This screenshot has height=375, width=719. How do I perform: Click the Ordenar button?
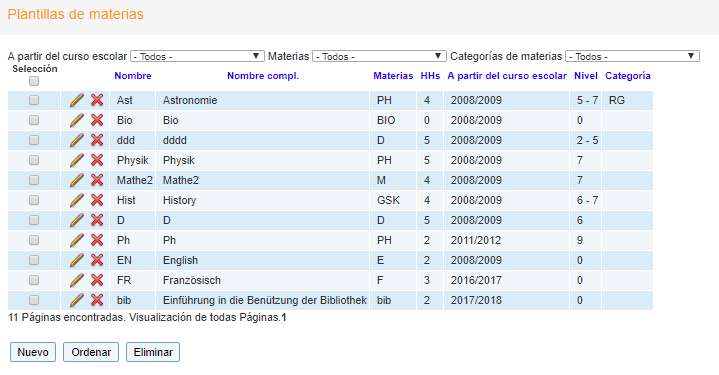pyautogui.click(x=91, y=352)
